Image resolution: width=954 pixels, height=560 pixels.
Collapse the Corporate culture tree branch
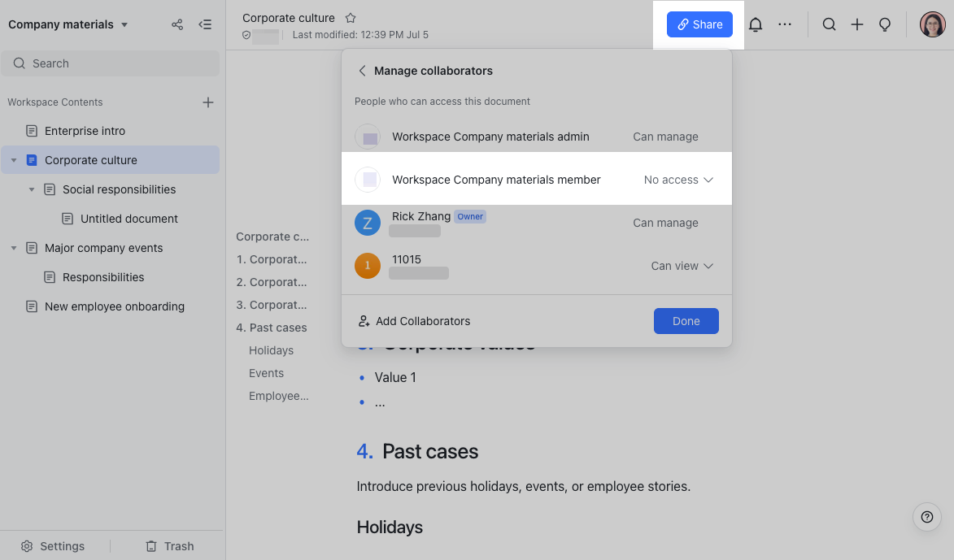point(14,160)
